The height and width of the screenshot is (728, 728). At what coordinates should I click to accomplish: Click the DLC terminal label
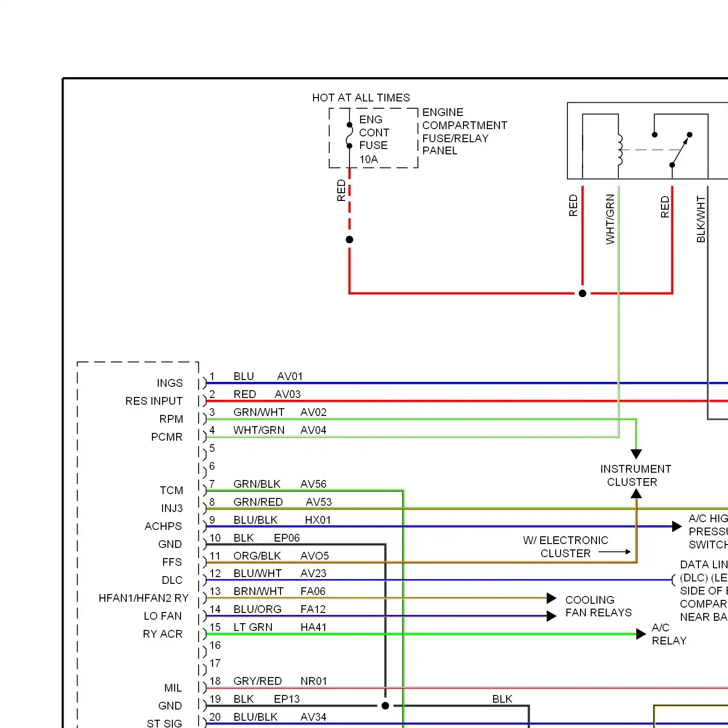tap(172, 580)
